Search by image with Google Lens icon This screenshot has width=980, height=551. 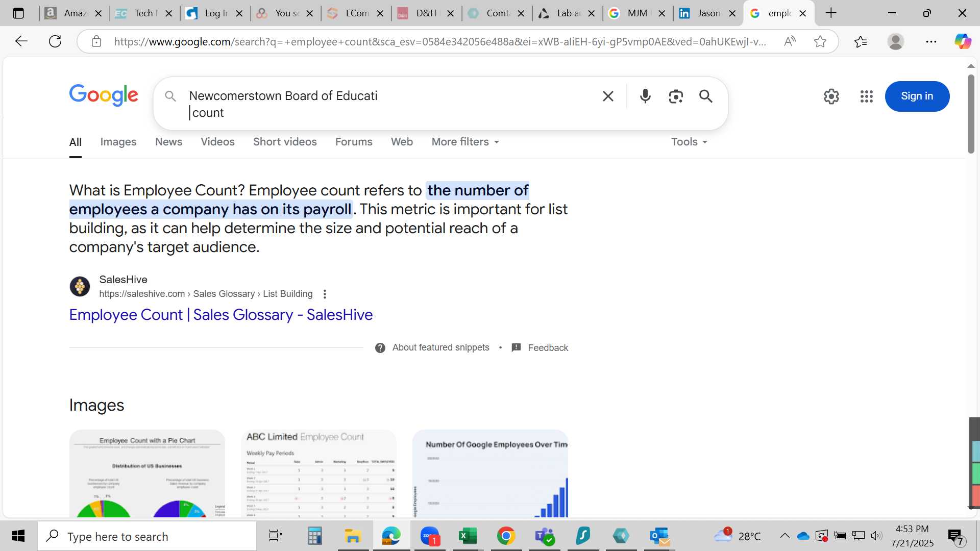click(x=676, y=96)
